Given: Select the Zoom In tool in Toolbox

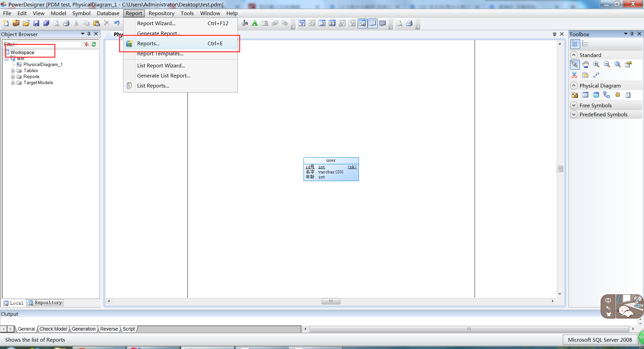Looking at the screenshot, I should (596, 64).
